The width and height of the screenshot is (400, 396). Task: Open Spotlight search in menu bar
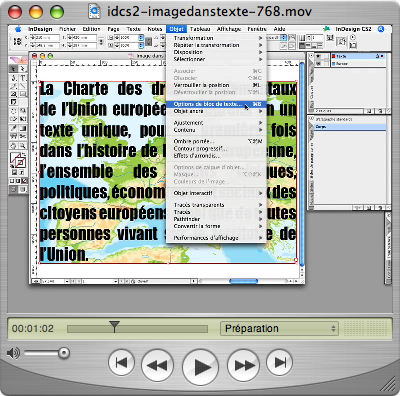[381, 29]
